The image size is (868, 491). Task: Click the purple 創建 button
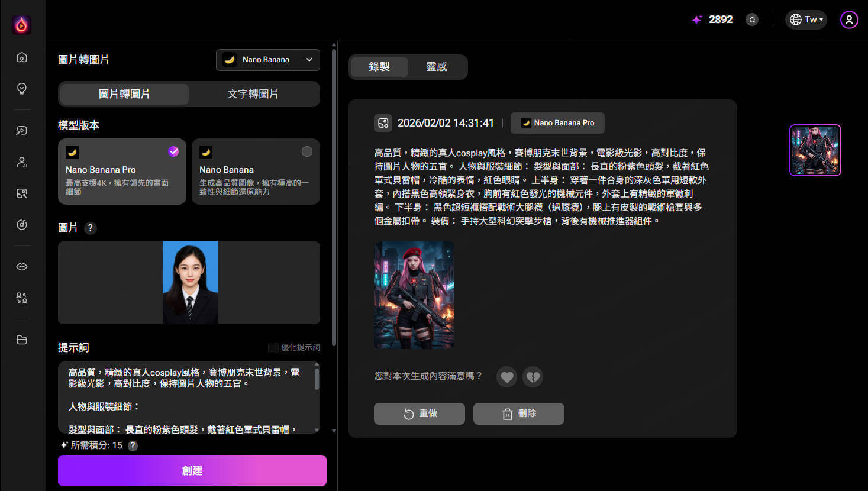pos(192,470)
